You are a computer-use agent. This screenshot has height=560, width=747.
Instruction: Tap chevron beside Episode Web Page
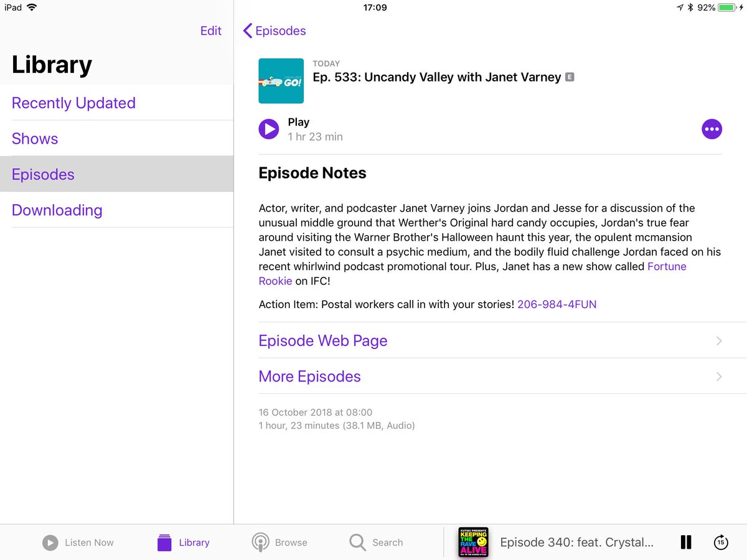tap(719, 340)
